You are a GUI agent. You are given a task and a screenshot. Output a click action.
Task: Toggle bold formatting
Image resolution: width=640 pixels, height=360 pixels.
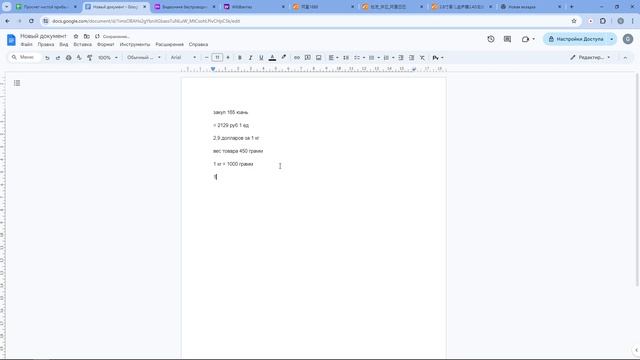coord(240,58)
